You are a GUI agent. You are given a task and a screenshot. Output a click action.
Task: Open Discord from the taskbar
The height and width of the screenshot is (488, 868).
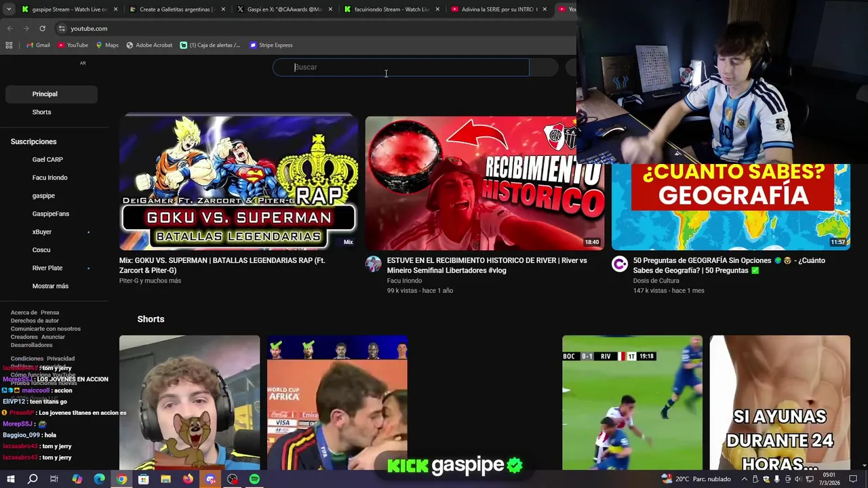point(210,479)
